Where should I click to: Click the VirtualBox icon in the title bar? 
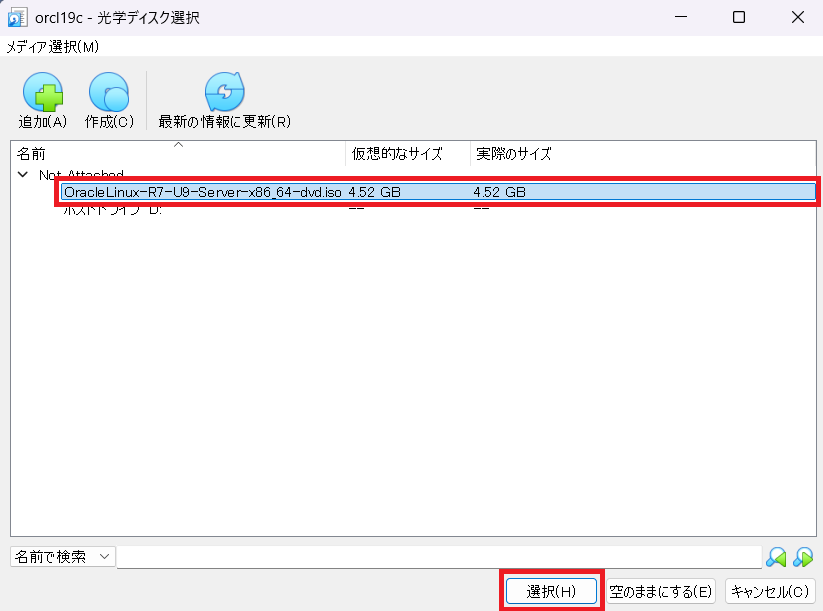(x=17, y=18)
